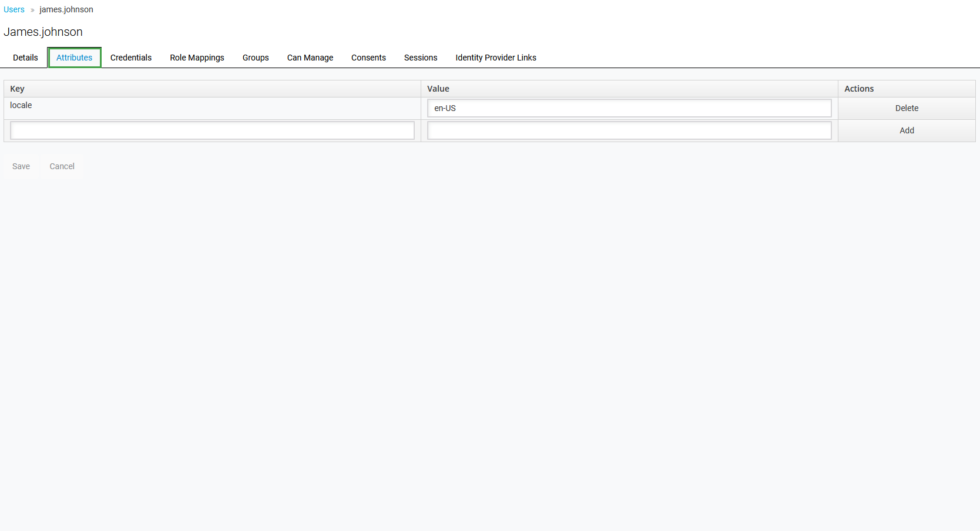980x531 pixels.
Task: Delete the locale attribute
Action: [907, 108]
